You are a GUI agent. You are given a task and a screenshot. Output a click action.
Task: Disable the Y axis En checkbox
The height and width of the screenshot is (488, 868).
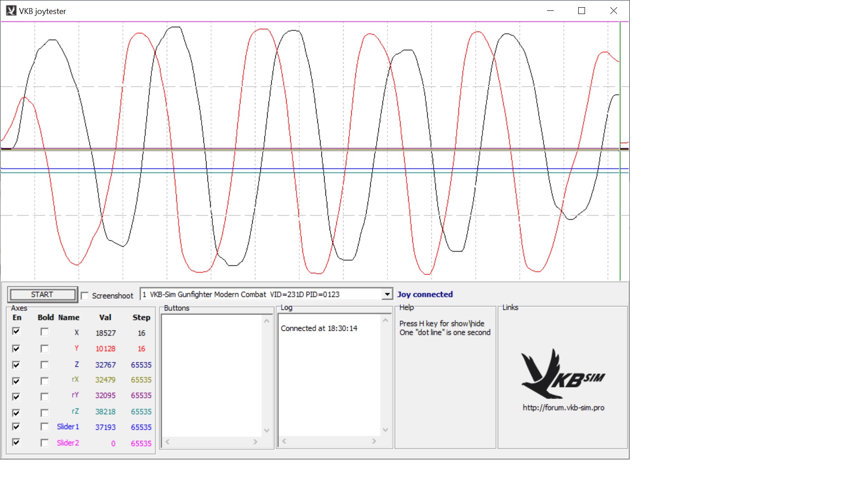(16, 348)
